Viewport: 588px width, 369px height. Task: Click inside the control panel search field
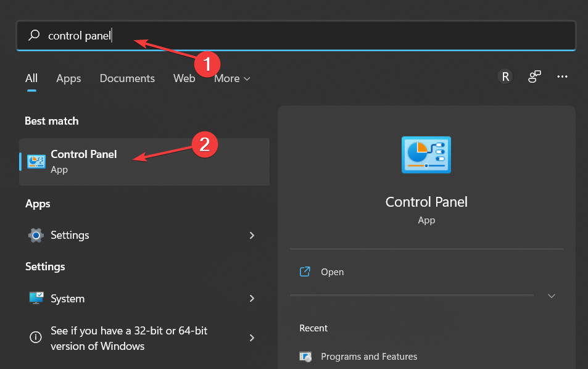(x=185, y=35)
